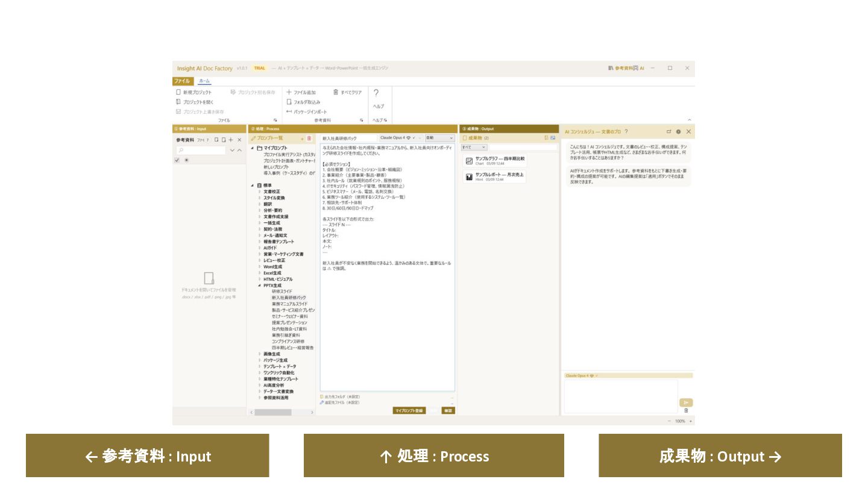The image size is (868, 488).
Task: Expand the 文書校正 tree node
Action: tap(260, 192)
